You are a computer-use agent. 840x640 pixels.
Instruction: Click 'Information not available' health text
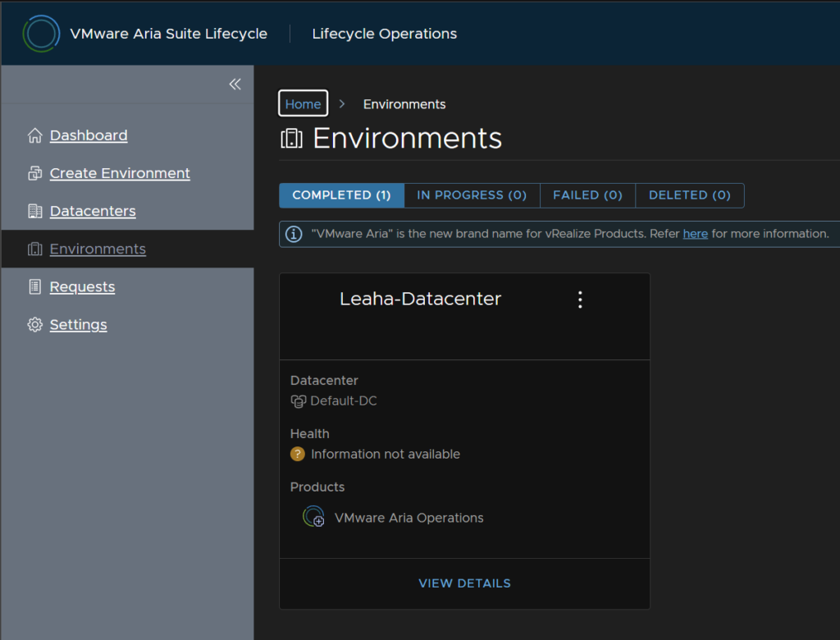386,455
